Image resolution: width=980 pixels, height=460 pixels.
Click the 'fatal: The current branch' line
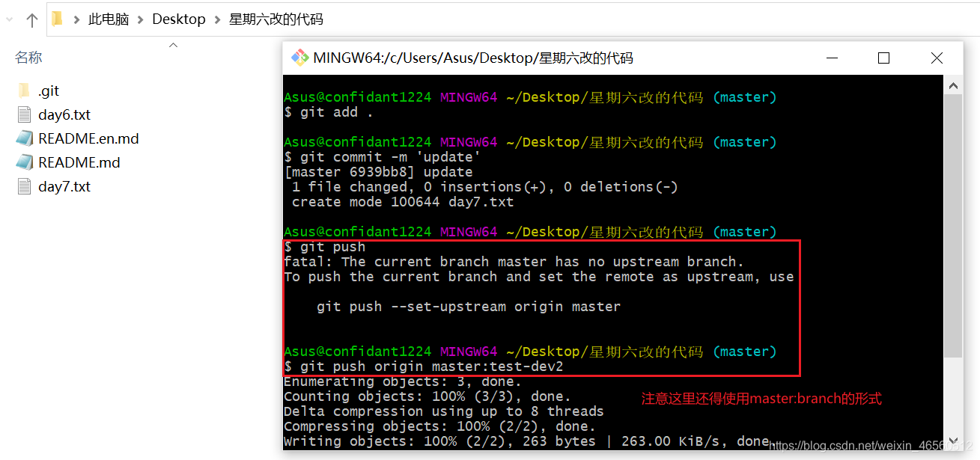[x=514, y=262]
